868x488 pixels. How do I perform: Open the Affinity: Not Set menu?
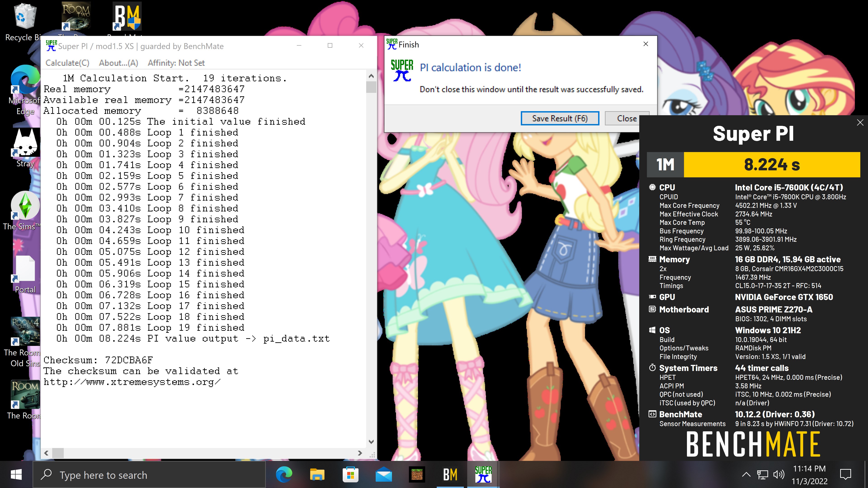tap(176, 63)
